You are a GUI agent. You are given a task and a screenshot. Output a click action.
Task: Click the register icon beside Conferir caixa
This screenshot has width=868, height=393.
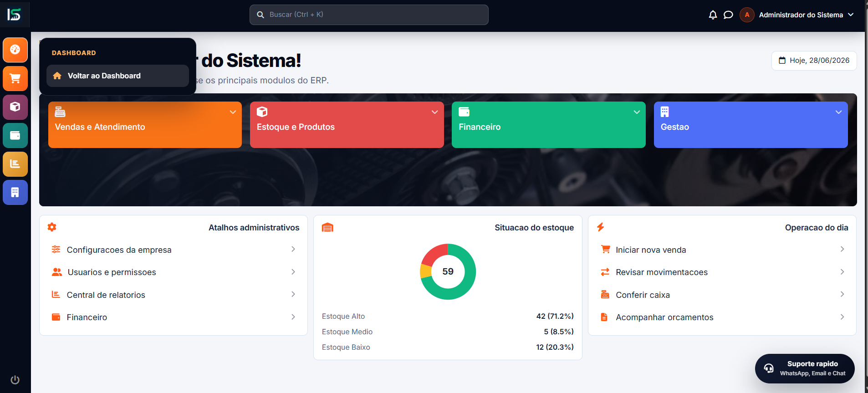[605, 294]
